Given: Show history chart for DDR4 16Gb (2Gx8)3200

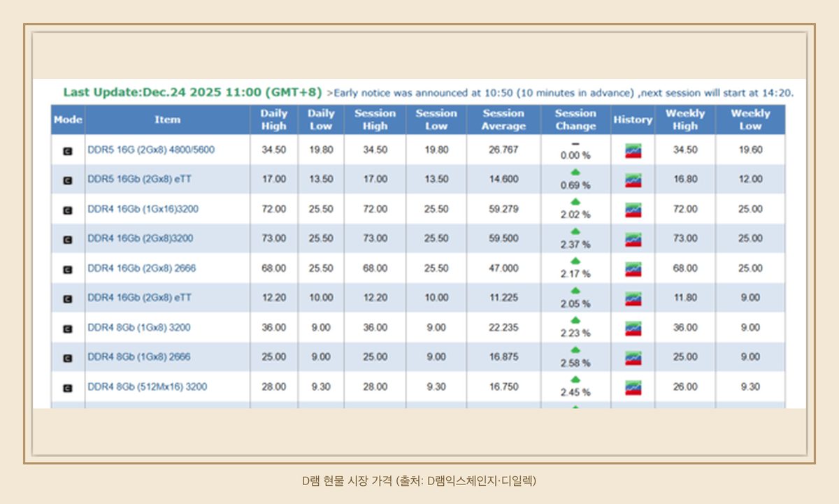Looking at the screenshot, I should [633, 239].
